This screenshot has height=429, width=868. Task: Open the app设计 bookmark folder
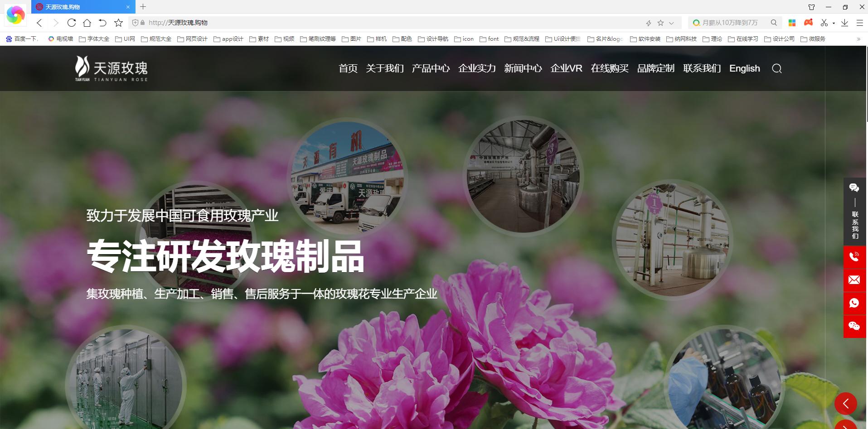pos(228,39)
